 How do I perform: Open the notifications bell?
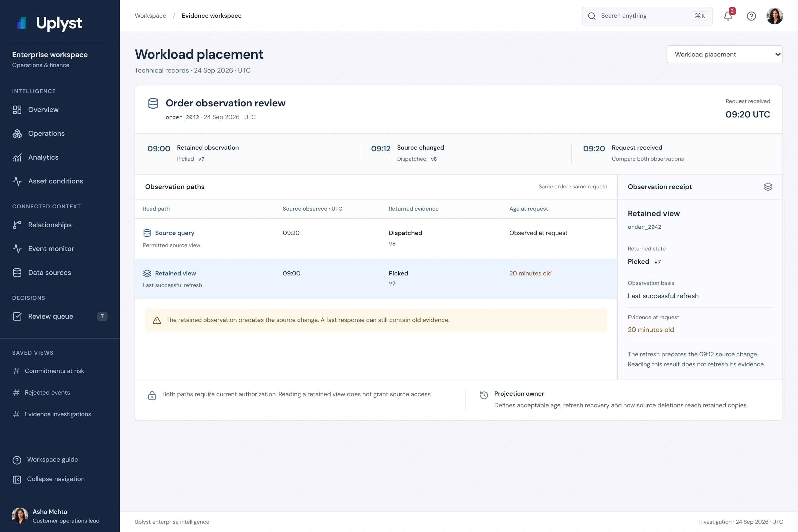coord(728,16)
